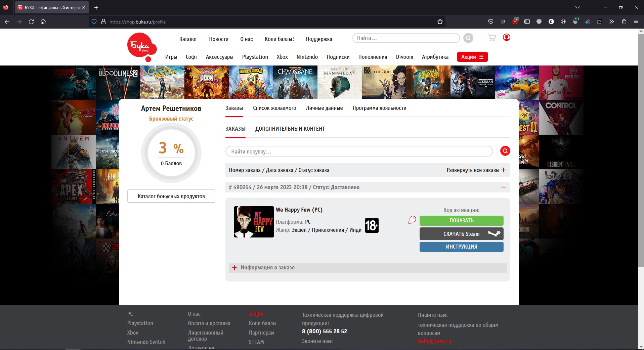
Task: Open the shopping cart icon
Action: (491, 38)
